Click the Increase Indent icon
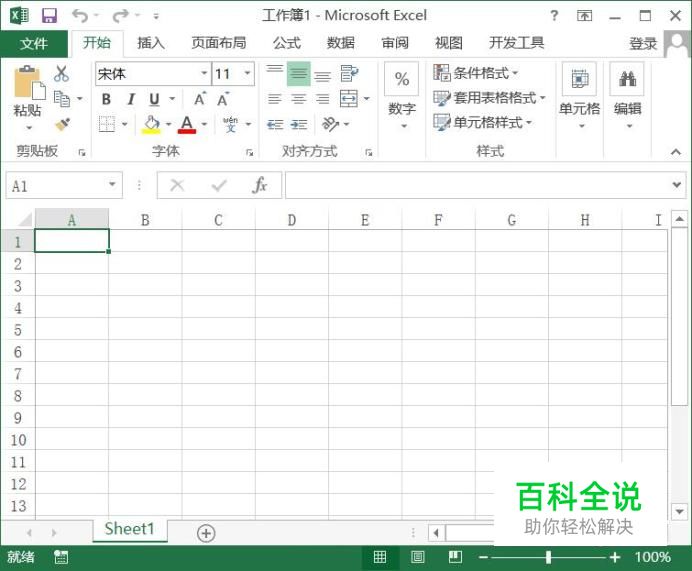 click(299, 125)
